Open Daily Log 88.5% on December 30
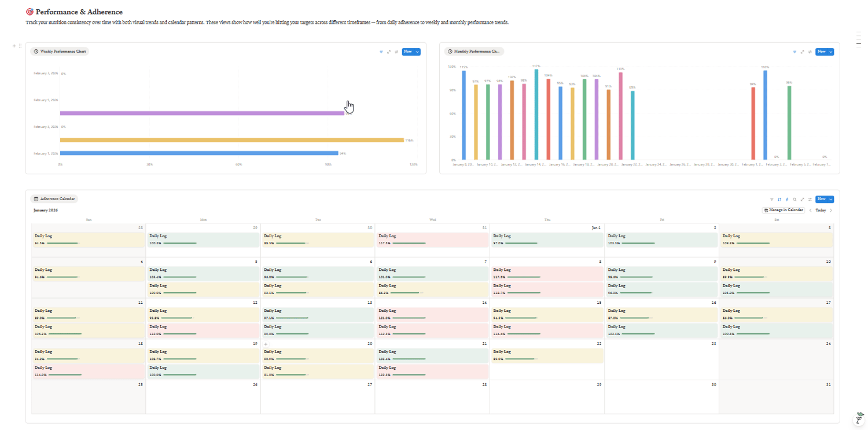The image size is (868, 430). [x=317, y=240]
